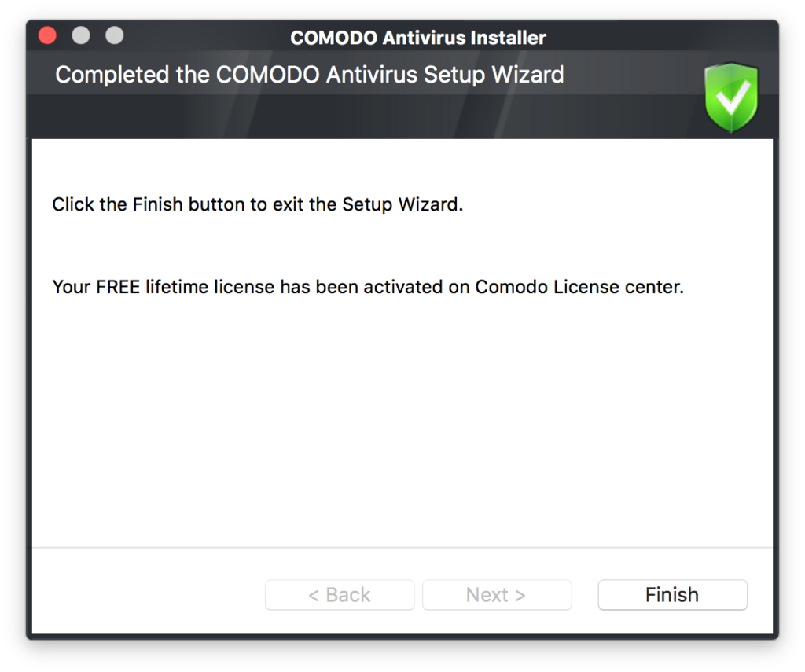The height and width of the screenshot is (672, 805).
Task: Click the word Completed in the header
Action: [112, 75]
